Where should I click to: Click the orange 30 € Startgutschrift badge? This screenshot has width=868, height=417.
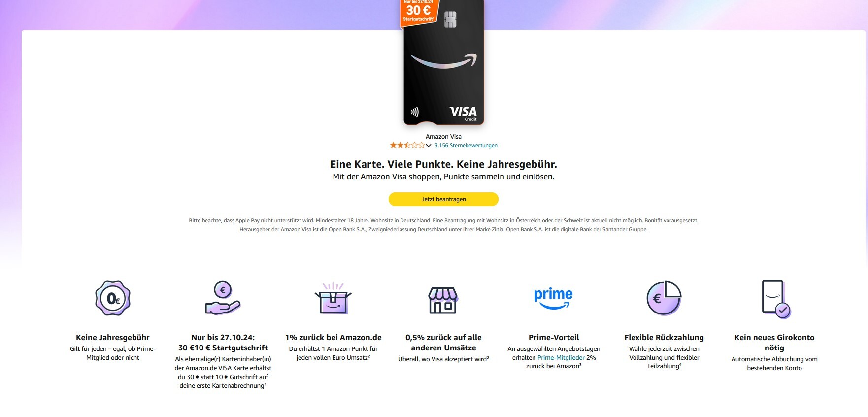tap(419, 12)
